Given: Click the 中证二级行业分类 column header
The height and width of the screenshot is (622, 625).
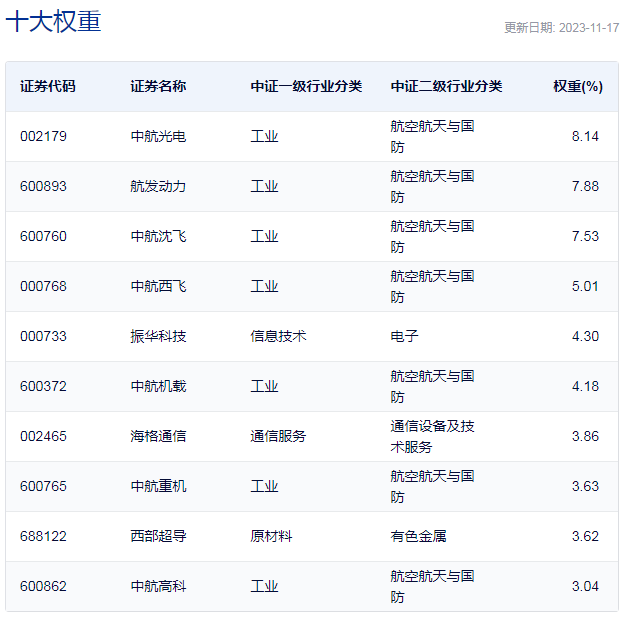Looking at the screenshot, I should [446, 86].
